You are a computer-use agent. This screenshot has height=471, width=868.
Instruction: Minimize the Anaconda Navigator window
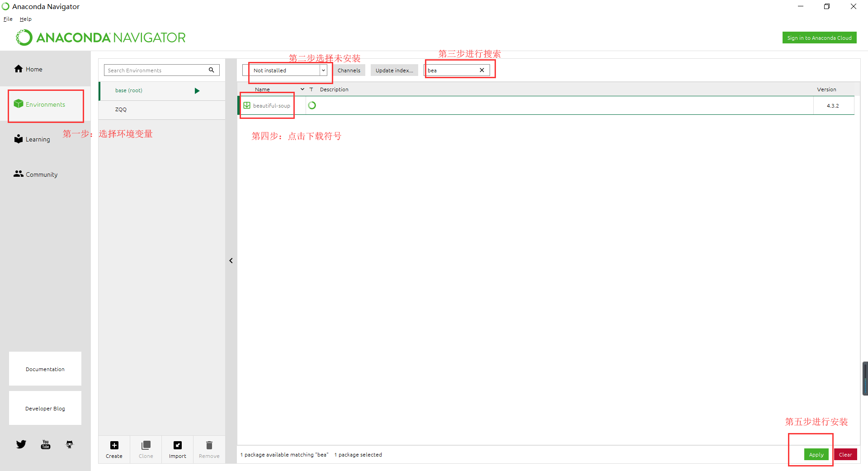click(801, 6)
